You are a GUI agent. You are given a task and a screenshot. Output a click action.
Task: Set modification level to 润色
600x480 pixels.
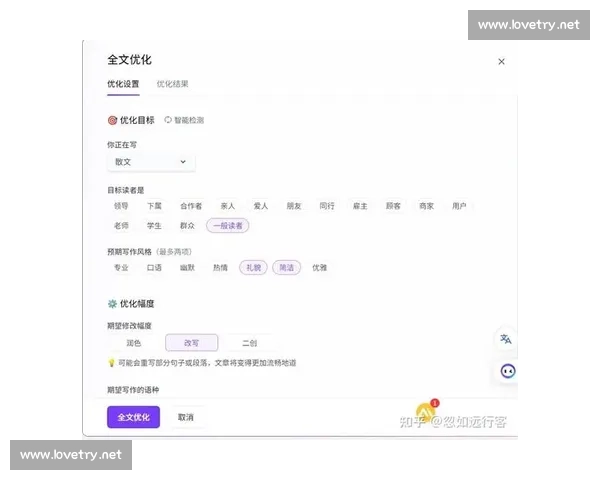[x=134, y=343]
